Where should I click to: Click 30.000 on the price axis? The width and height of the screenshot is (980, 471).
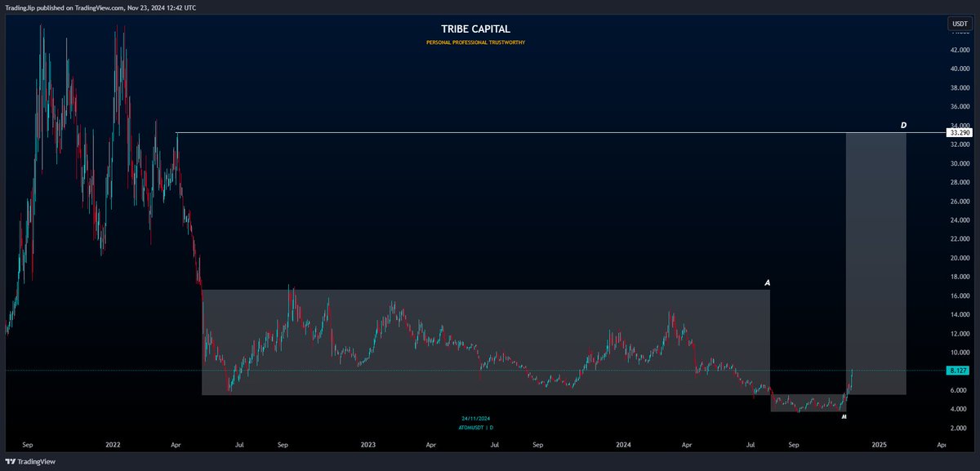[958, 163]
